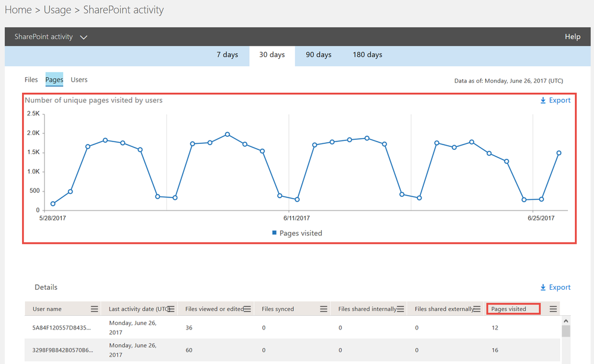594x364 pixels.
Task: Open Help in the report header
Action: [x=573, y=37]
